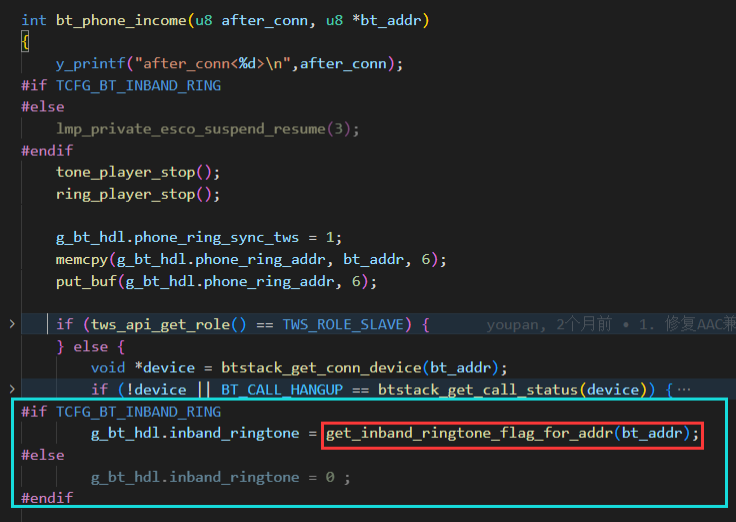Click TWS_ROLE_SLAVE constant
The height and width of the screenshot is (522, 736).
point(343,324)
